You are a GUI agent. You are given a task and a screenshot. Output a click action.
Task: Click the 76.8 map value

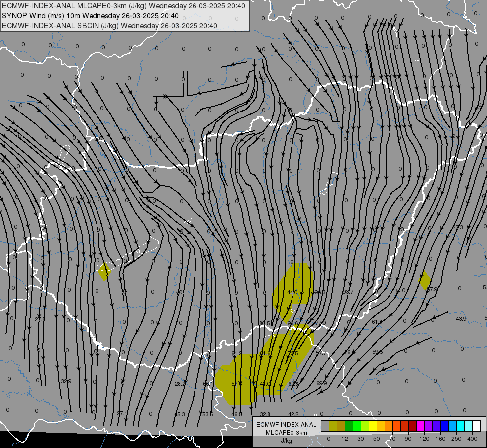coord(350,352)
